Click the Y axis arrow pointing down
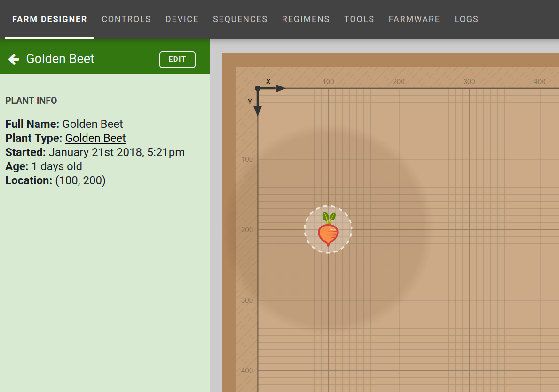 pos(258,110)
